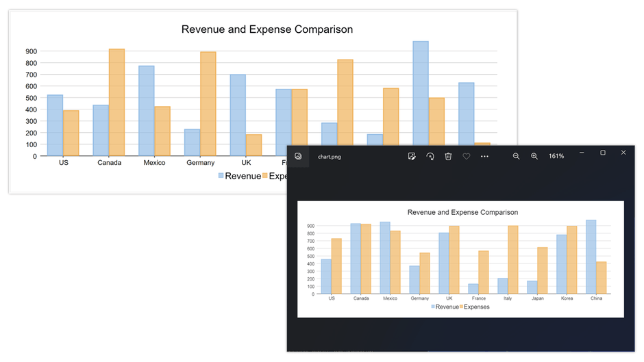Click the Expenses legend label in the Photos image
This screenshot has width=644, height=362.
(476, 307)
